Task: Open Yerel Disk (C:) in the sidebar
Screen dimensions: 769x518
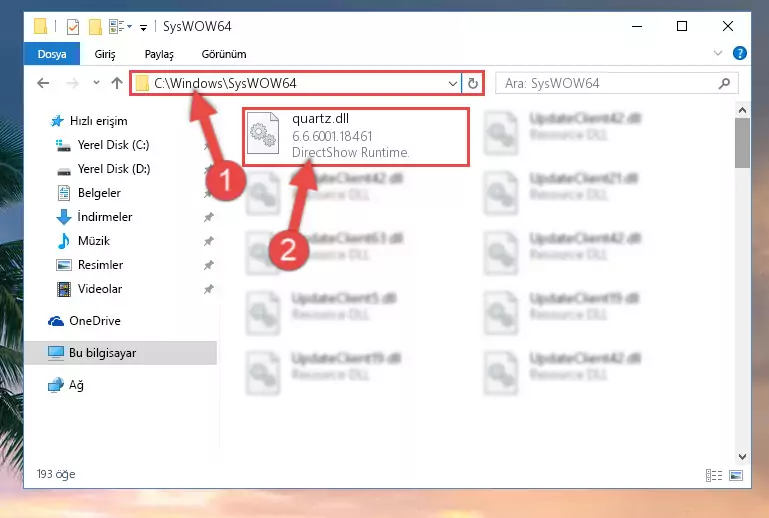Action: [102, 145]
